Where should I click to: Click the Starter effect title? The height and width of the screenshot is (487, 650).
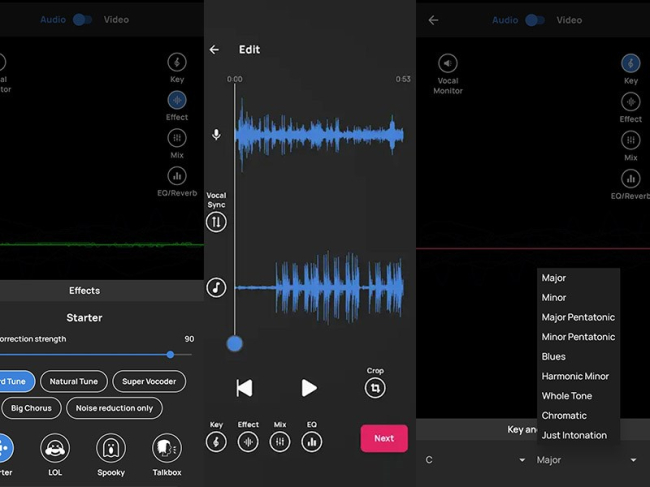pyautogui.click(x=85, y=318)
